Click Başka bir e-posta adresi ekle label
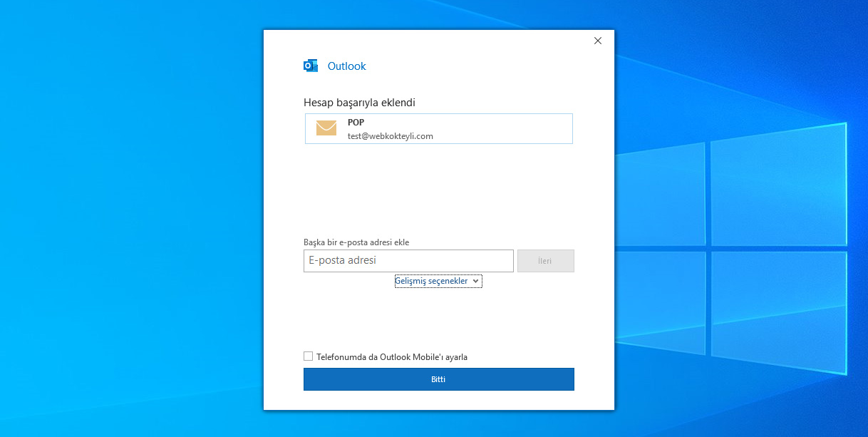This screenshot has height=437, width=868. [356, 242]
